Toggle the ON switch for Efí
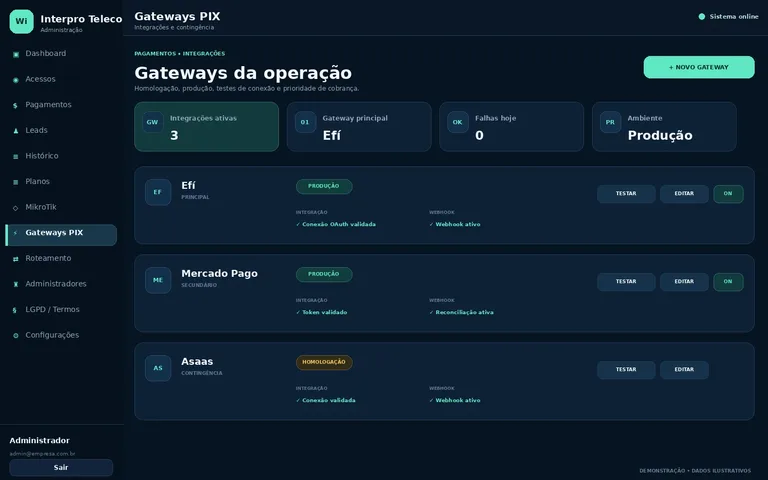768x480 pixels. coord(728,193)
